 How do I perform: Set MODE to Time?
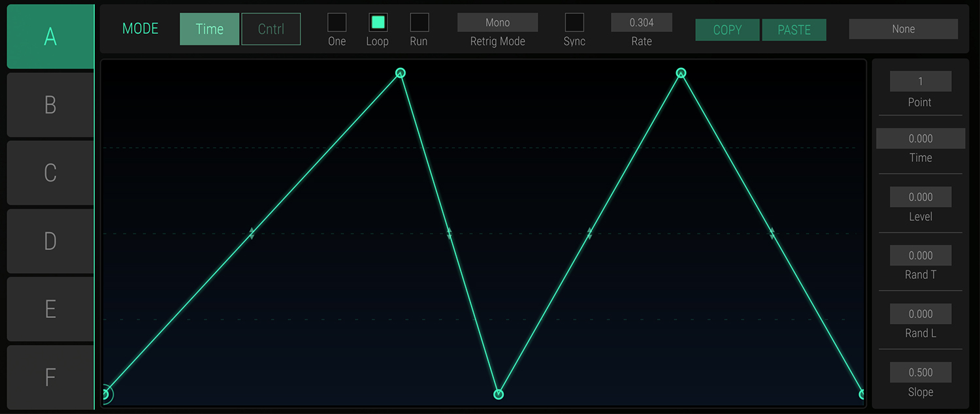pos(209,29)
